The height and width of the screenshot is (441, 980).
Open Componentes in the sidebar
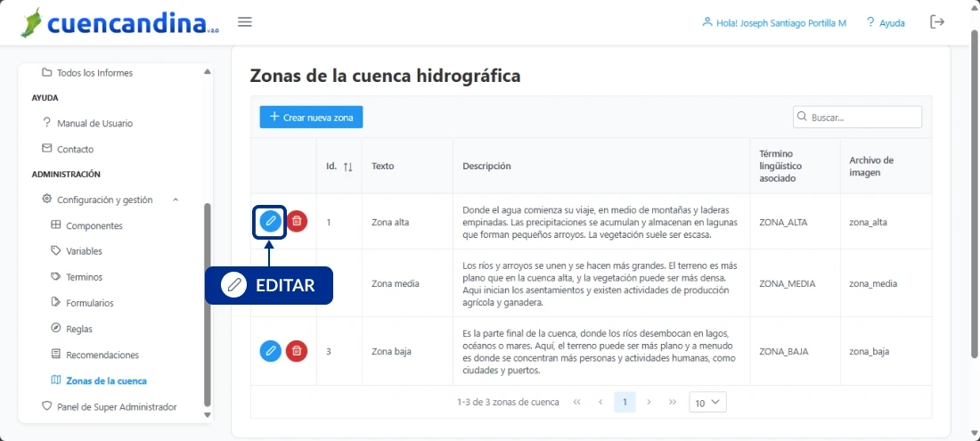click(x=94, y=225)
